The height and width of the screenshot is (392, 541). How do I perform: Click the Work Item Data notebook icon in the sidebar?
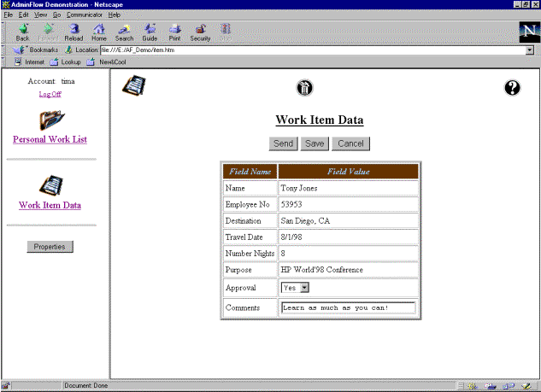[x=50, y=185]
